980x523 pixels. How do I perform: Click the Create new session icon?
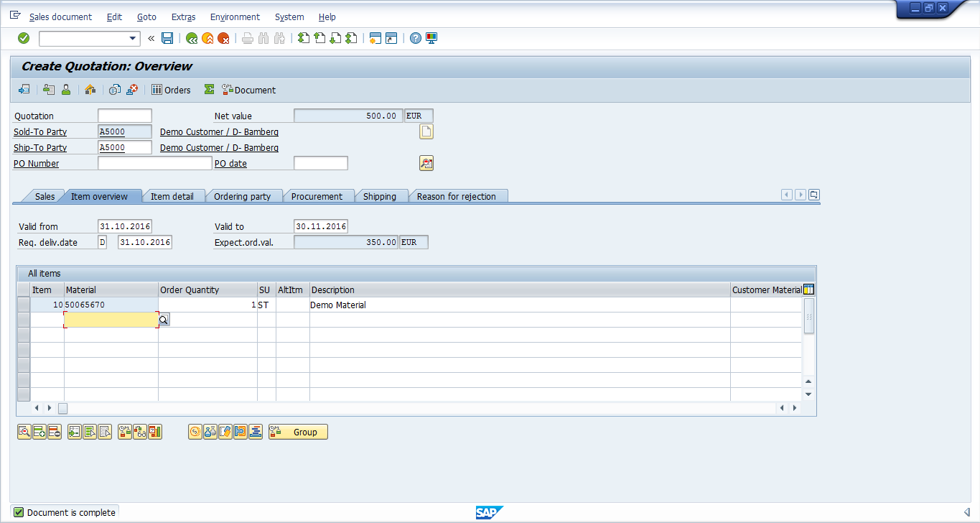[375, 38]
